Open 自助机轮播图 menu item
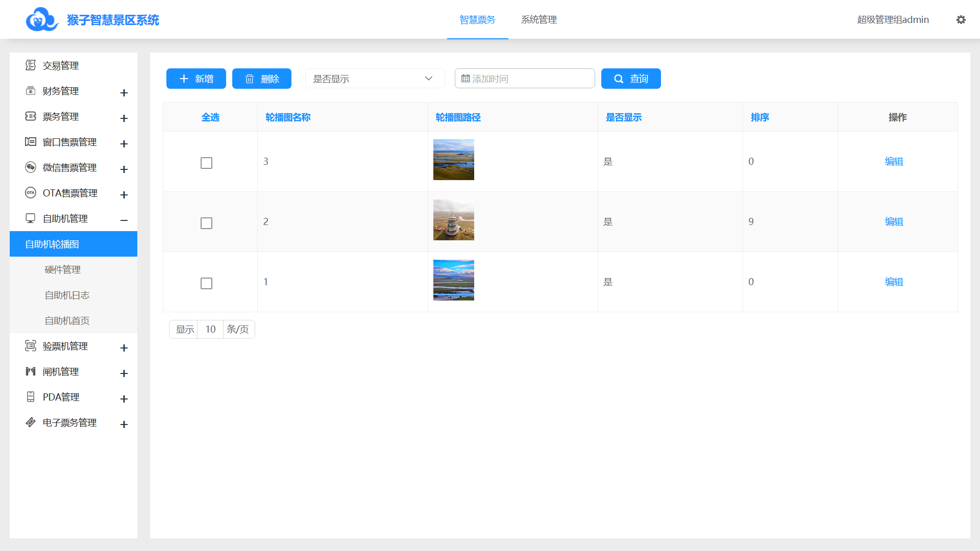 [73, 244]
